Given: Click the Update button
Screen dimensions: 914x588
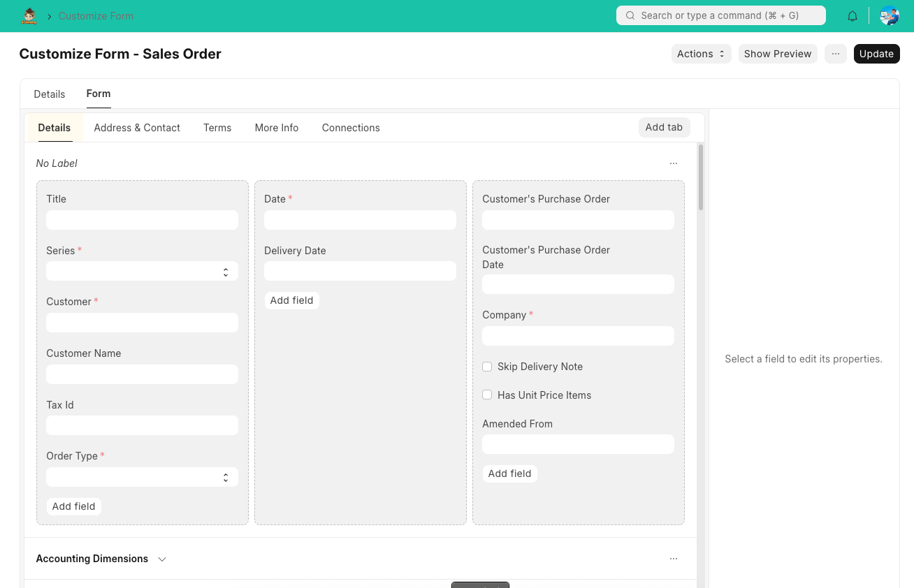Looking at the screenshot, I should [876, 53].
